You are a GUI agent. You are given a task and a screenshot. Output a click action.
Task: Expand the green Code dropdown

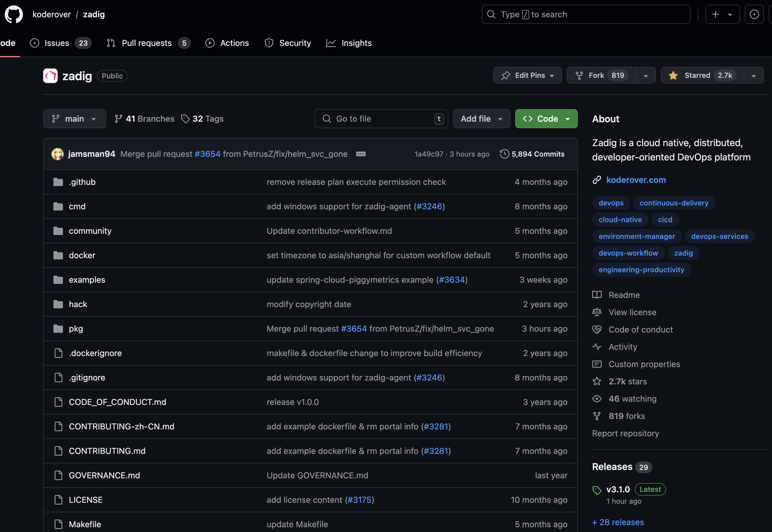coord(546,119)
